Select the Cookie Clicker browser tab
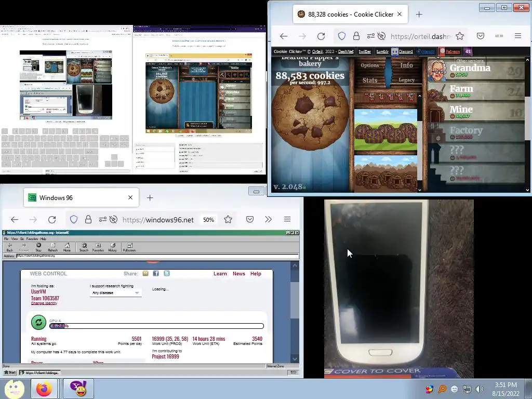The image size is (532, 399). tap(350, 14)
